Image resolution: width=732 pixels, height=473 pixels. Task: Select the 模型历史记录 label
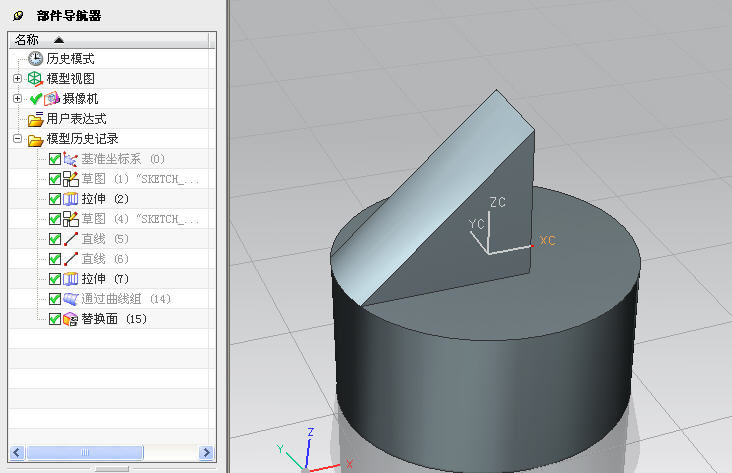tap(83, 139)
